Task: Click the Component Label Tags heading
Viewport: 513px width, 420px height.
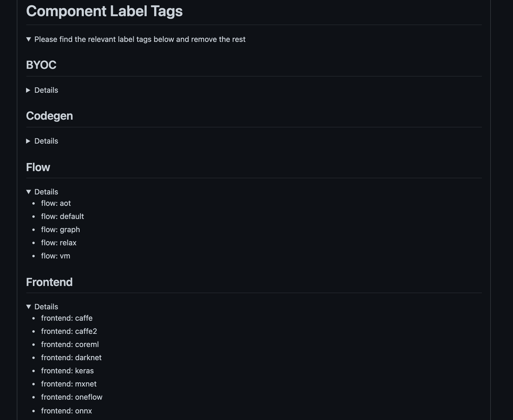Action: 104,11
